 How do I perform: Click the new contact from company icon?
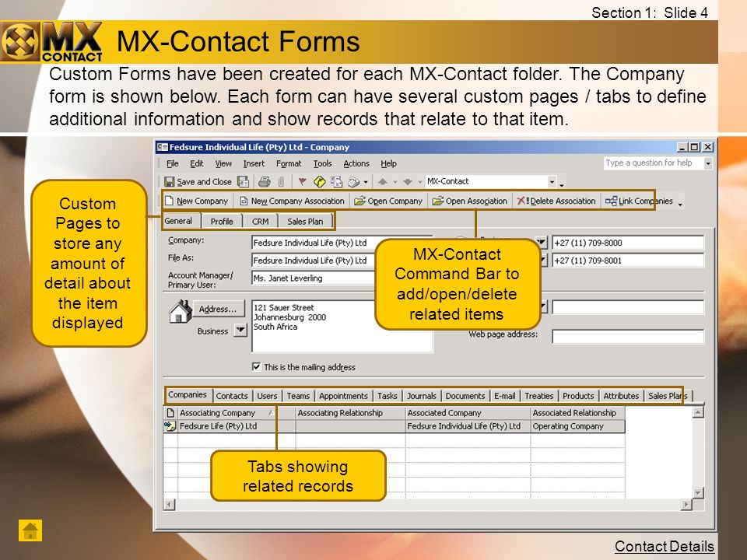click(337, 181)
